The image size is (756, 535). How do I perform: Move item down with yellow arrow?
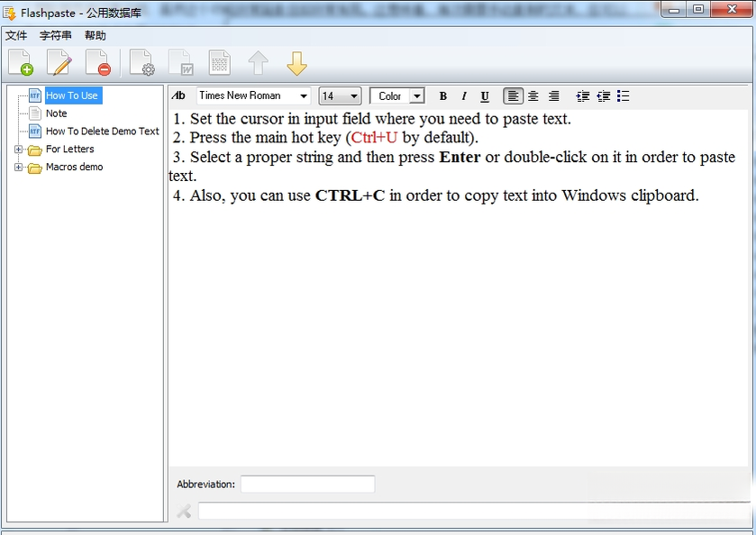click(296, 63)
